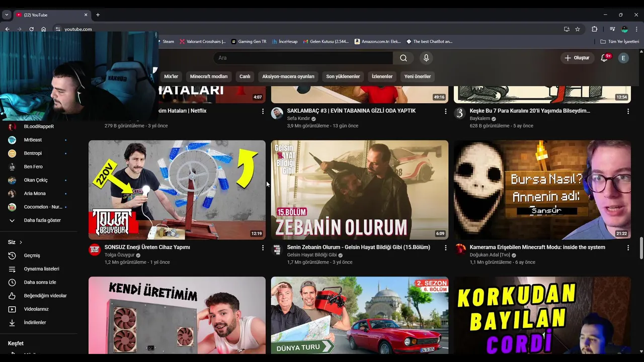
Task: Play Kendi Üretimim video thumbnail
Action: pyautogui.click(x=177, y=315)
